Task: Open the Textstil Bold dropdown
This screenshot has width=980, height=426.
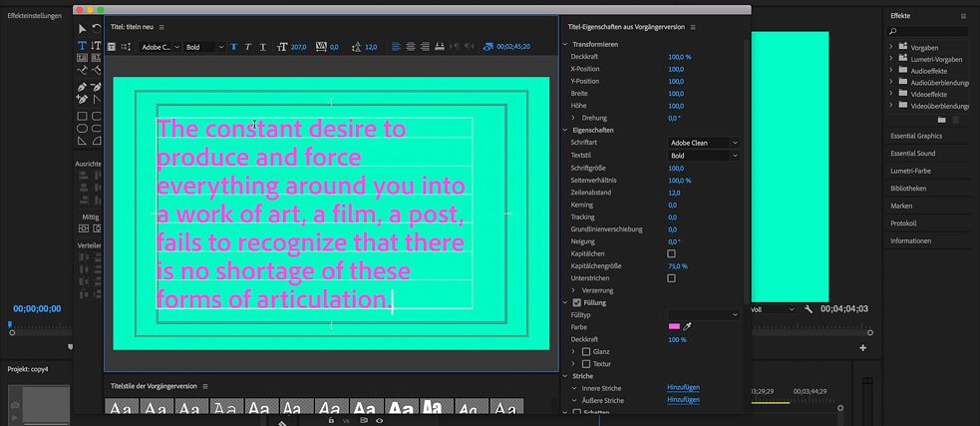Action: click(x=703, y=156)
